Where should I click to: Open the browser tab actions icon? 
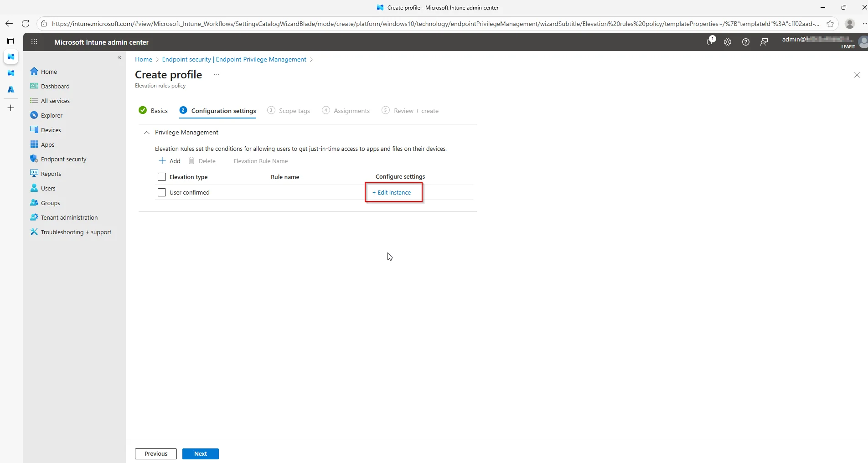(10, 41)
